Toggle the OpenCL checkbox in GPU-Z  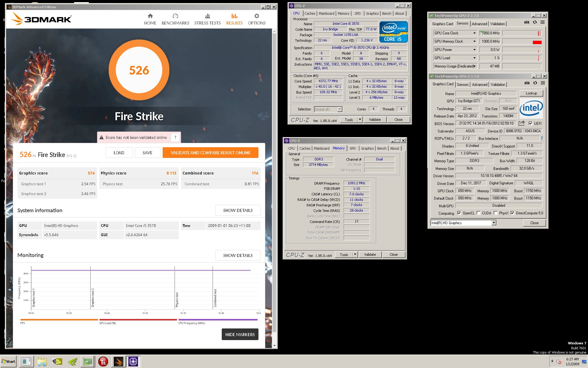(x=459, y=213)
